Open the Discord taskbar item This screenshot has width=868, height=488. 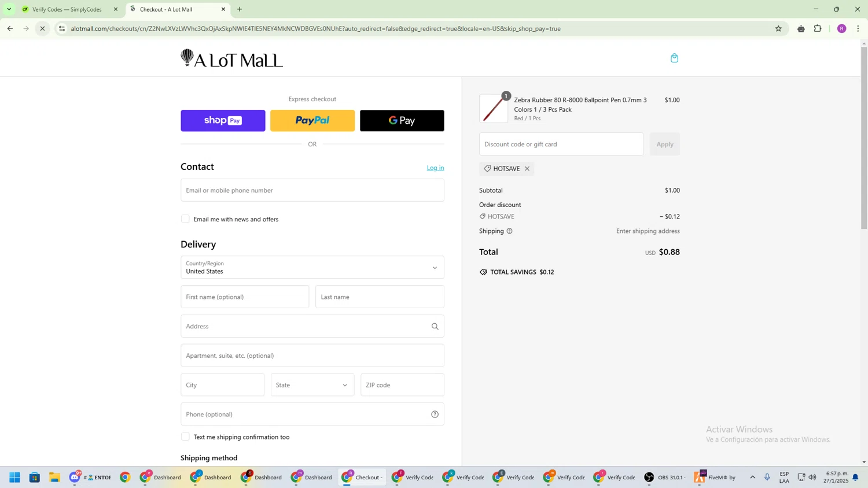pos(90,477)
